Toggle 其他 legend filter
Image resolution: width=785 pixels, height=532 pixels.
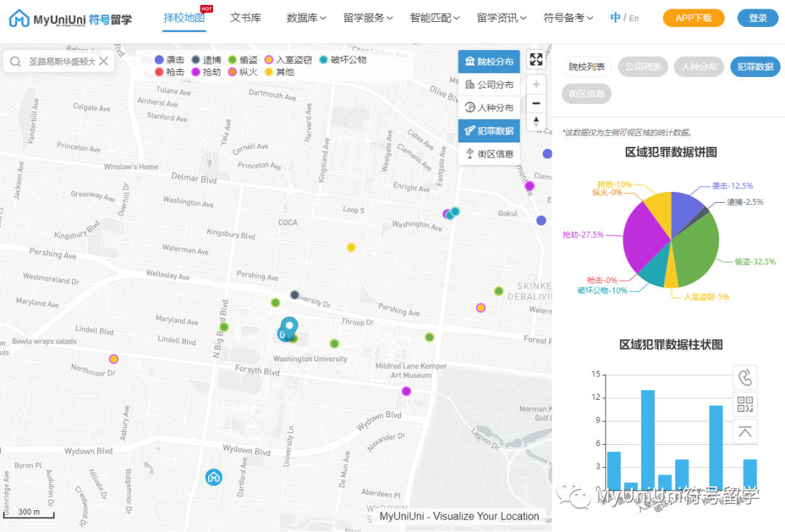(279, 72)
